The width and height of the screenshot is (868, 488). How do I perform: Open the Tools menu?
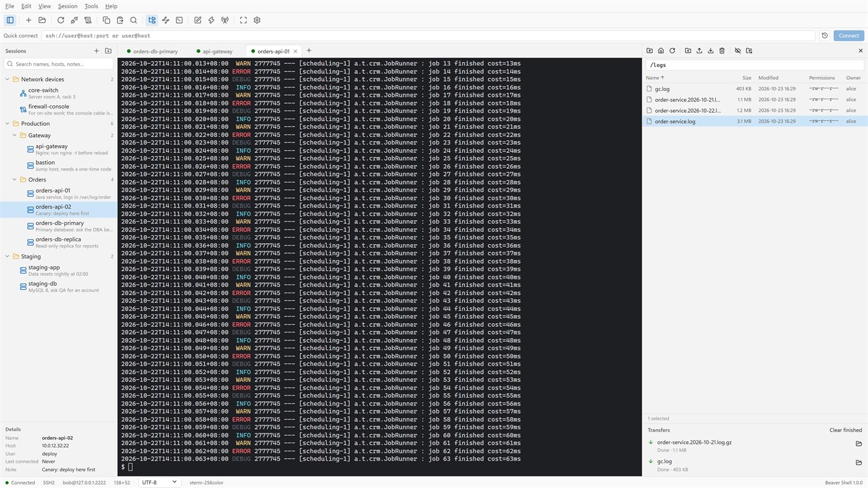(x=91, y=6)
